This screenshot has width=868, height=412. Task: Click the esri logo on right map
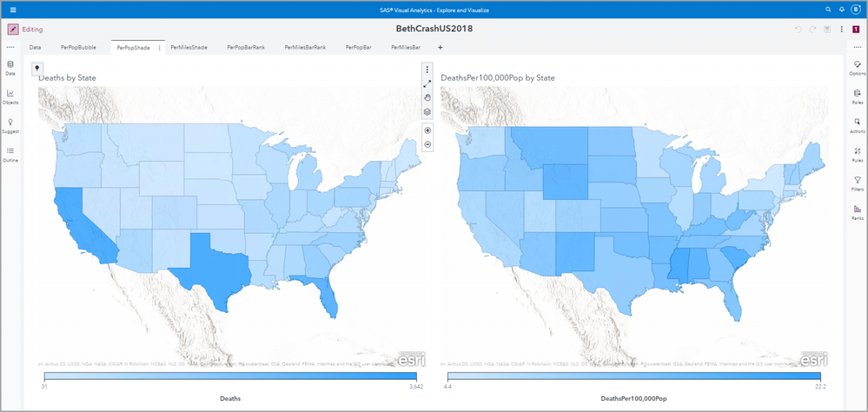pyautogui.click(x=814, y=359)
